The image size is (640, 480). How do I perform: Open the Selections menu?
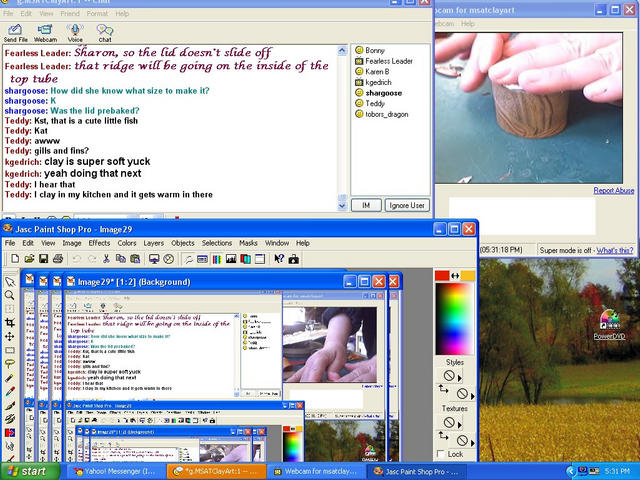tap(217, 243)
